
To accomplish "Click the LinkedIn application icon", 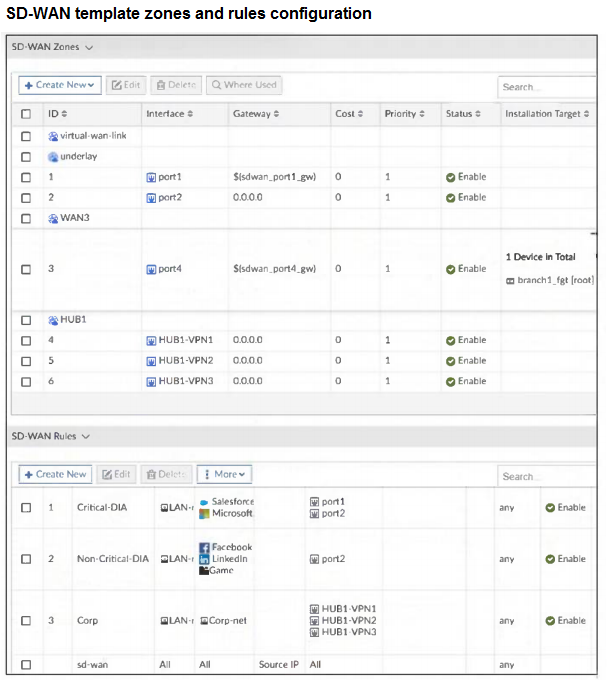I will [x=204, y=559].
